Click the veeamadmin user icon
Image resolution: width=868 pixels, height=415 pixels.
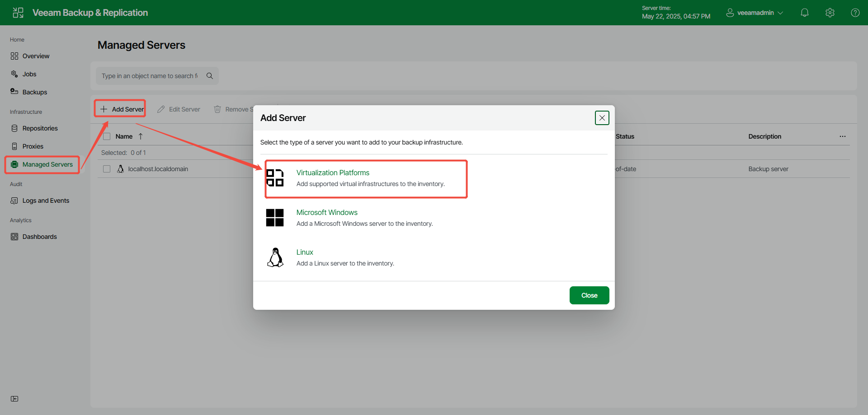pyautogui.click(x=730, y=13)
